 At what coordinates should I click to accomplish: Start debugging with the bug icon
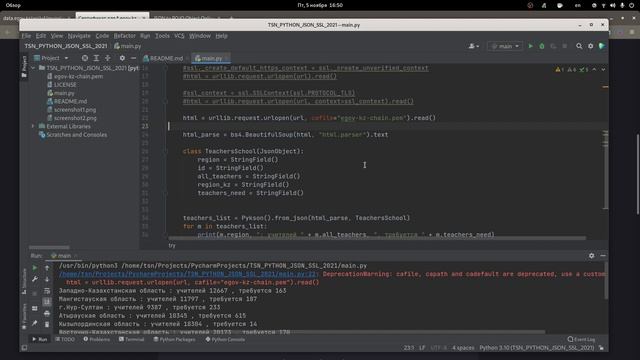[x=542, y=46]
